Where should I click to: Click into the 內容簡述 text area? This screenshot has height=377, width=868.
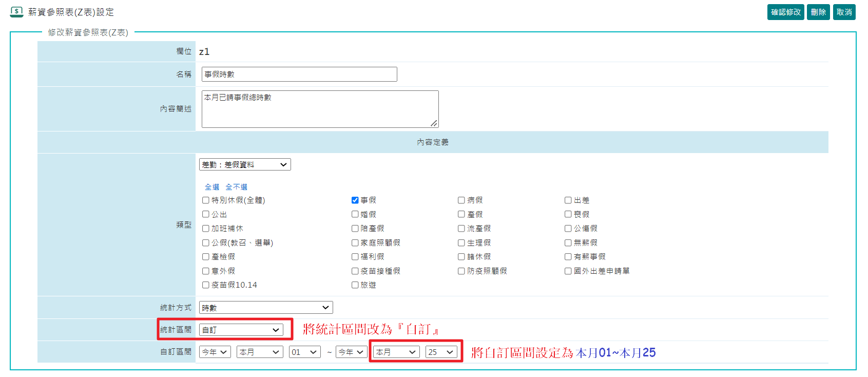320,109
